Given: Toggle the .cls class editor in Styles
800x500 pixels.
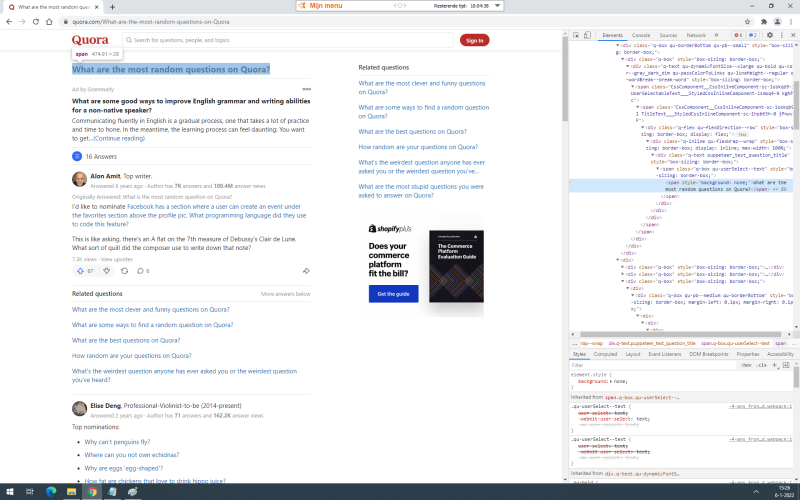Looking at the screenshot, I should pyautogui.click(x=761, y=365).
